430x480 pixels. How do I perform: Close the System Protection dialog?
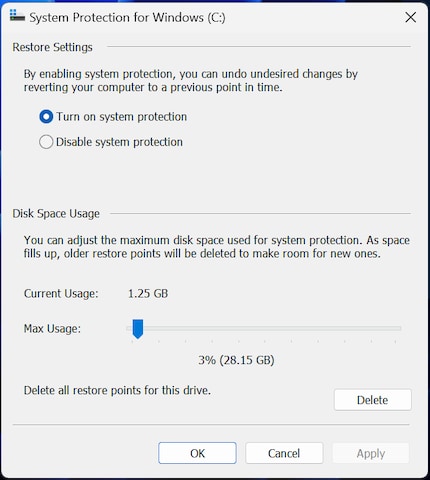pyautogui.click(x=410, y=17)
